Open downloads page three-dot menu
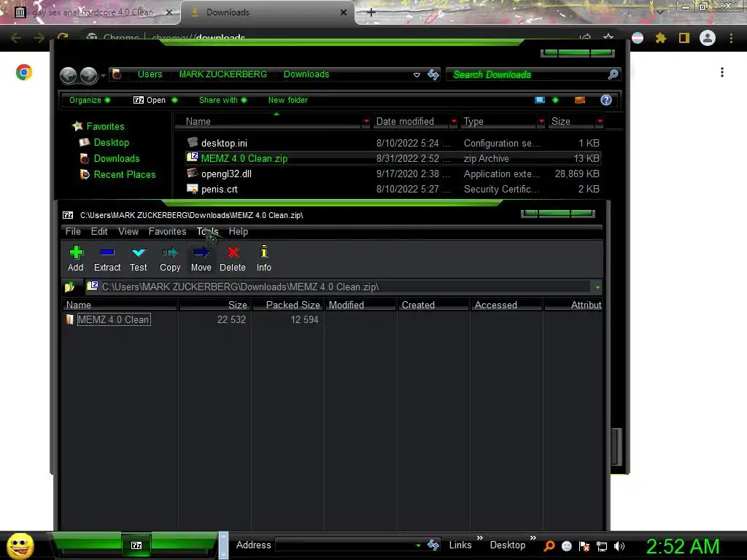The image size is (747, 560). (x=722, y=72)
